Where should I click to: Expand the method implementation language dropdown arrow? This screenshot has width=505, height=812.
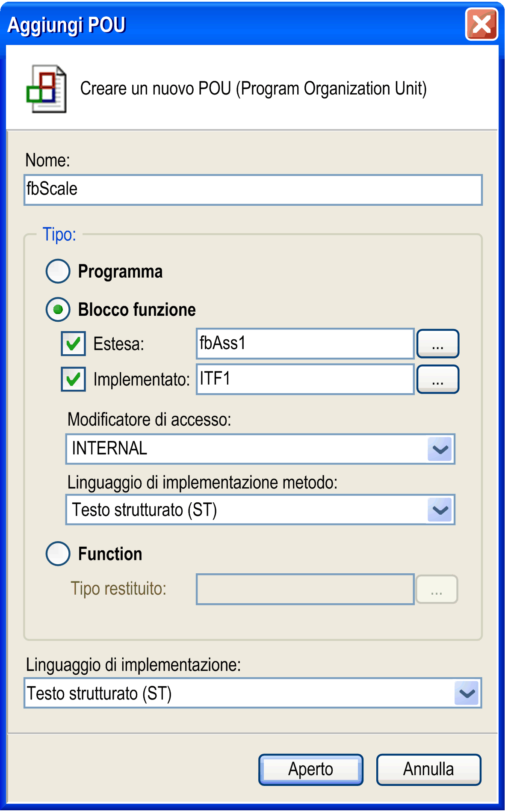[x=440, y=510]
